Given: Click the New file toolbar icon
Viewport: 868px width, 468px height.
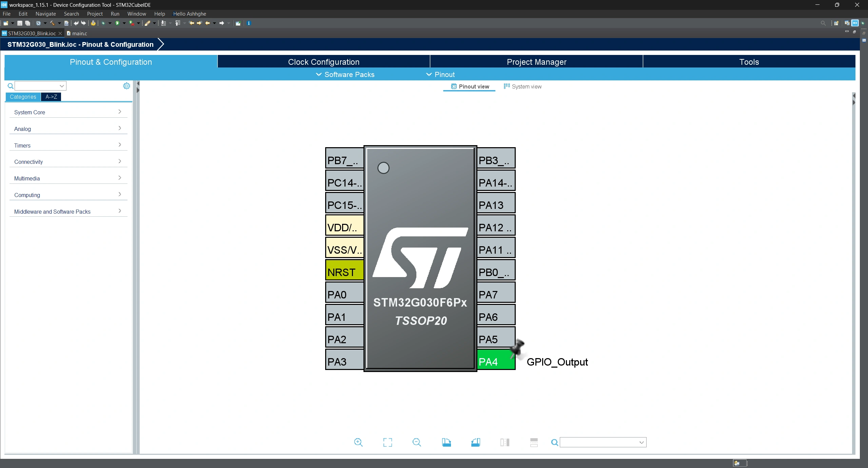Looking at the screenshot, I should tap(5, 23).
